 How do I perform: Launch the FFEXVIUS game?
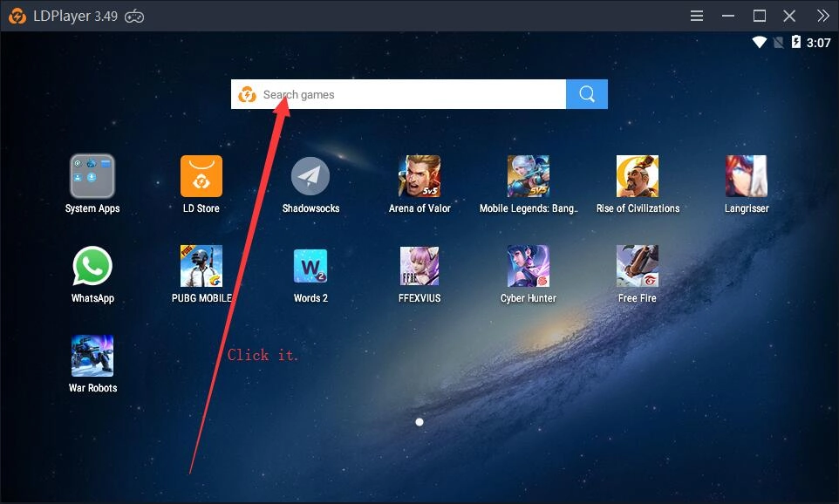coord(419,267)
